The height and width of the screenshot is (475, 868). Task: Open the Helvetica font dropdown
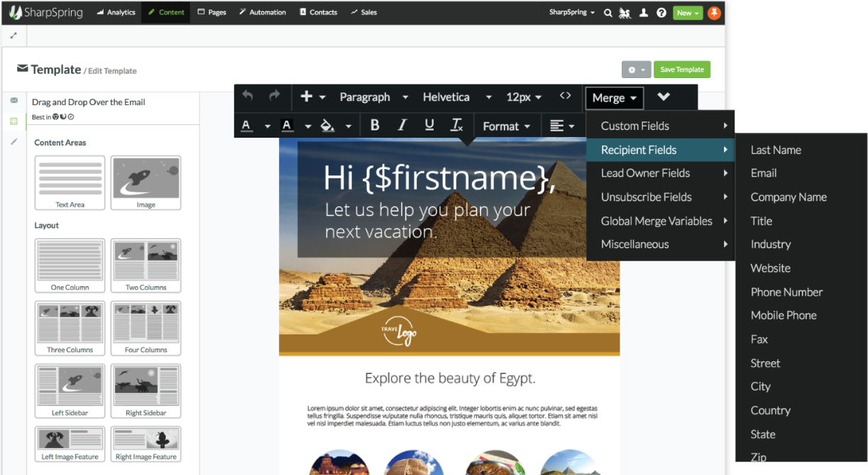pos(456,97)
